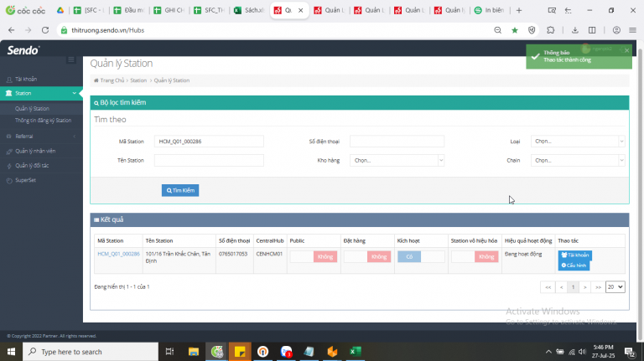The height and width of the screenshot is (361, 644).
Task: Click the Tìm Kiếm search button
Action: tap(180, 190)
